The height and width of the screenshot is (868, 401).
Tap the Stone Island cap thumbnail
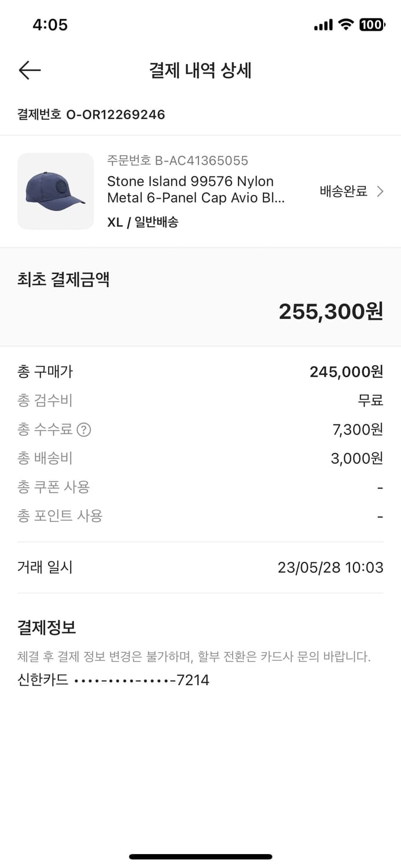(56, 191)
